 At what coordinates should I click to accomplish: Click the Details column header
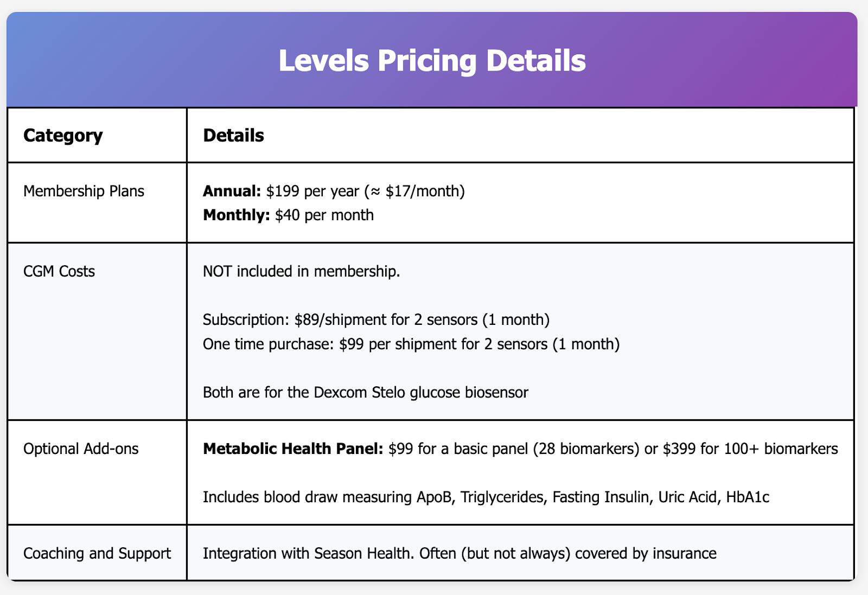coord(233,135)
